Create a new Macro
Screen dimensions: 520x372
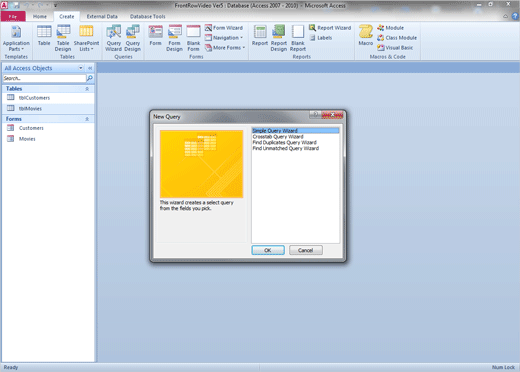[366, 36]
